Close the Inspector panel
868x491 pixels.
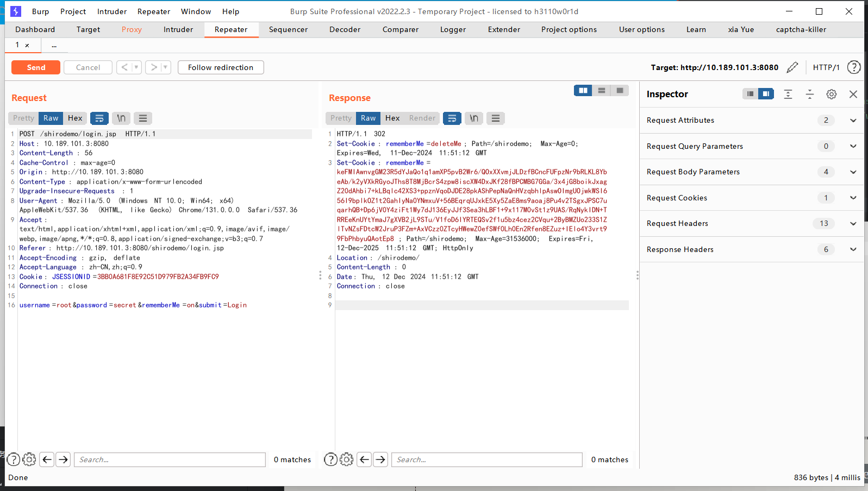853,94
